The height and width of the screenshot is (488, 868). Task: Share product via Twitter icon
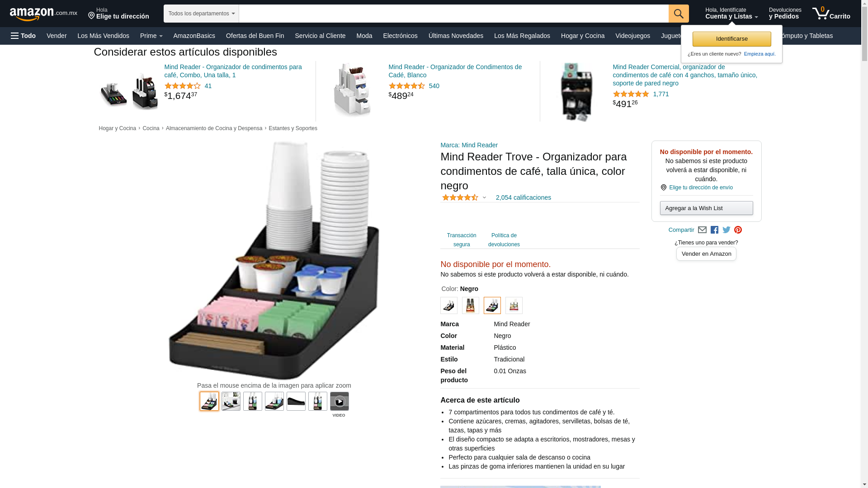pos(726,230)
